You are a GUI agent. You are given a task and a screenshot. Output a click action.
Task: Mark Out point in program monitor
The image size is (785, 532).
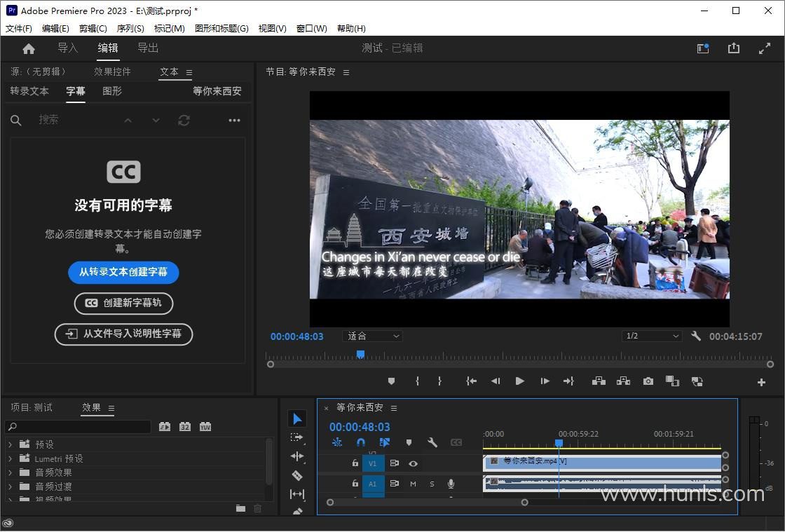439,381
